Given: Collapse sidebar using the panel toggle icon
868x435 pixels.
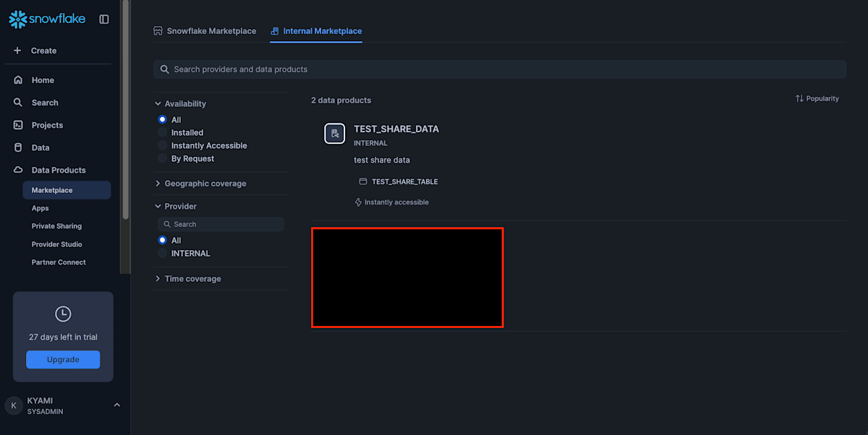Looking at the screenshot, I should coord(104,20).
